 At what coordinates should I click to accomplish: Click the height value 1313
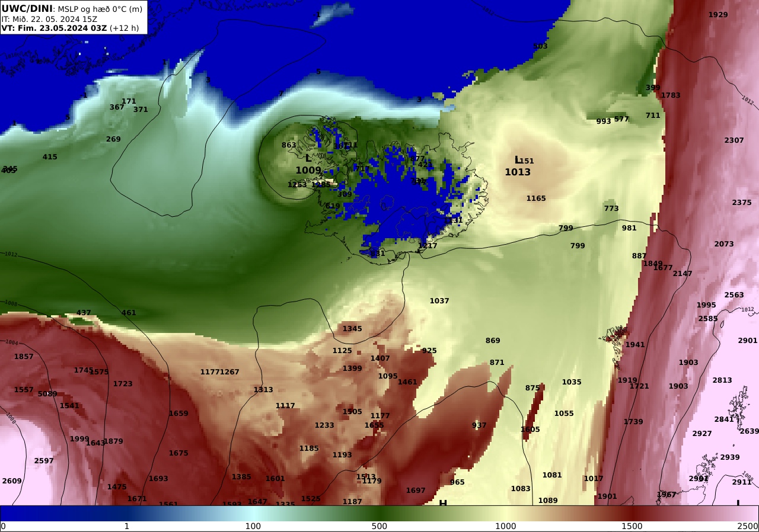click(x=263, y=390)
